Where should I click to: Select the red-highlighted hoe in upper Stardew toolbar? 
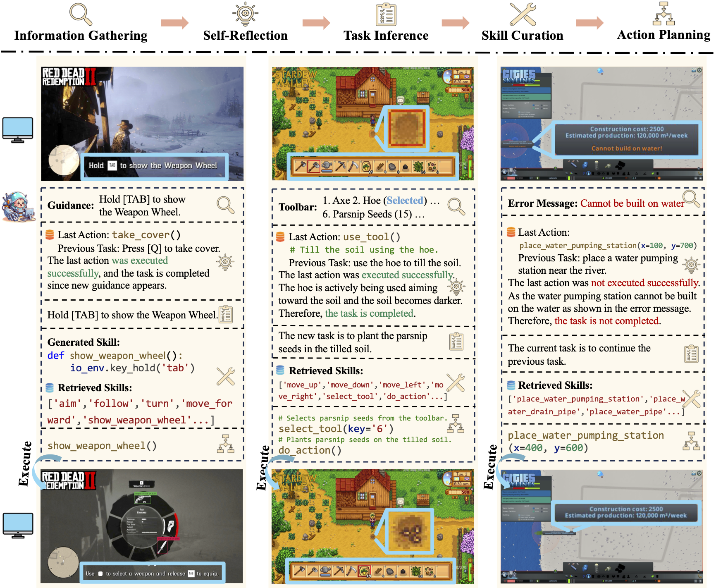[314, 166]
